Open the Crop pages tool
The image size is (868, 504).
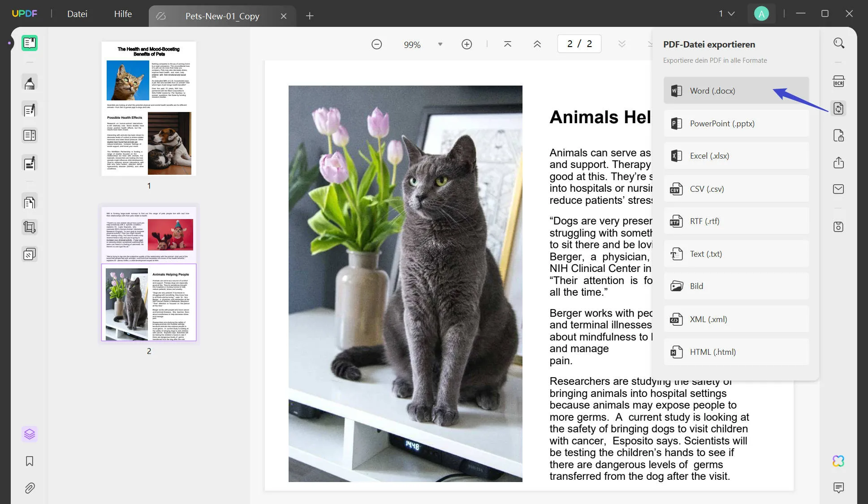click(x=30, y=227)
